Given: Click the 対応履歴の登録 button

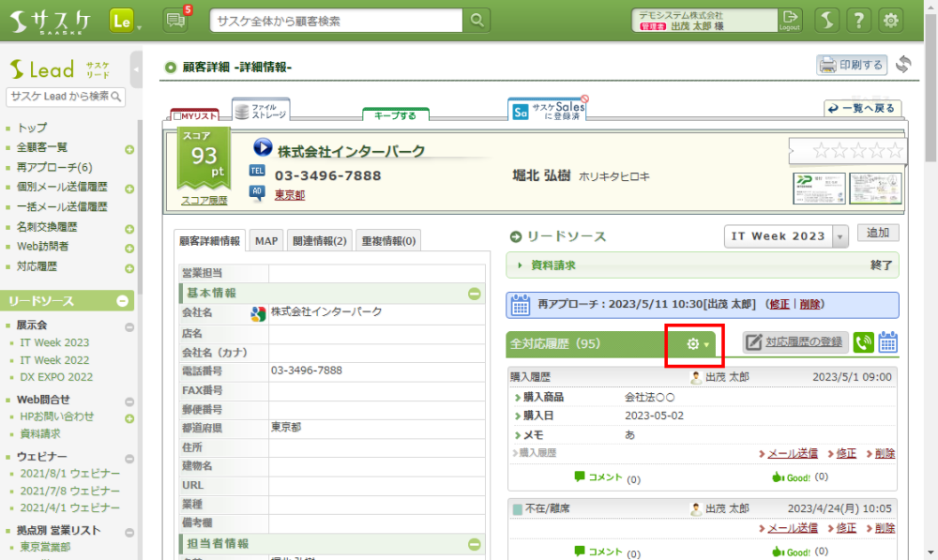Looking at the screenshot, I should tap(796, 343).
